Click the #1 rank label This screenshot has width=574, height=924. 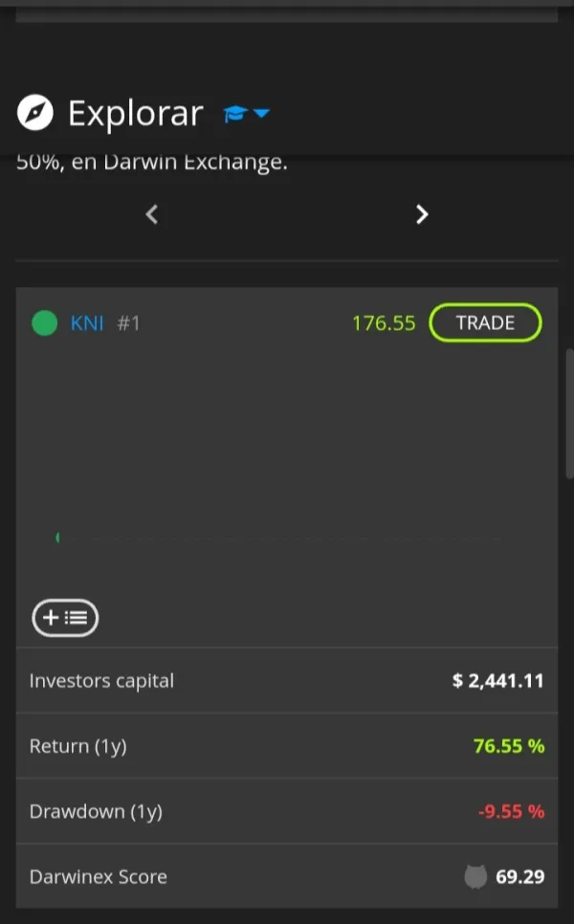pyautogui.click(x=128, y=323)
